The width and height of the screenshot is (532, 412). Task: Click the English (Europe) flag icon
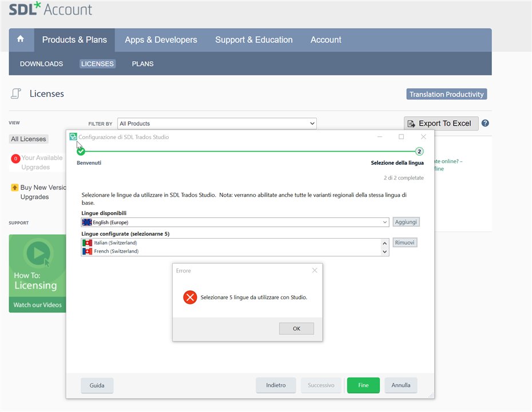[x=87, y=222]
